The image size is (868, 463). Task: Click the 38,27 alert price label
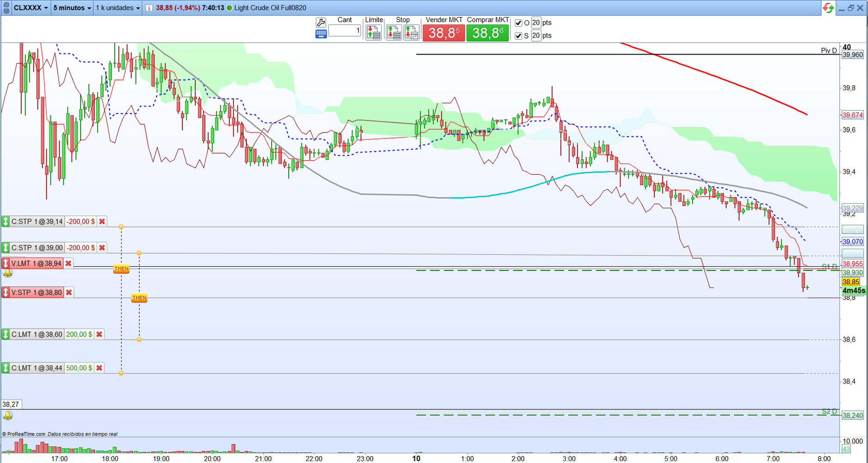[11, 404]
